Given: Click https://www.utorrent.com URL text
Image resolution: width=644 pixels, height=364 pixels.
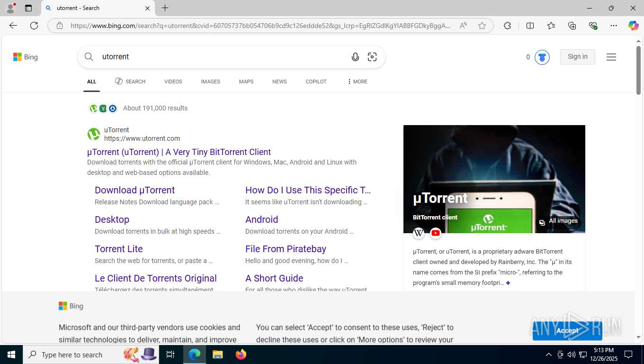Looking at the screenshot, I should click(x=142, y=138).
